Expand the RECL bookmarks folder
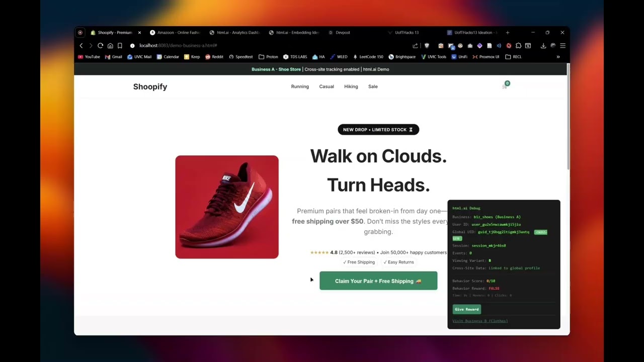Screen dimensions: 644x362 coord(514,57)
